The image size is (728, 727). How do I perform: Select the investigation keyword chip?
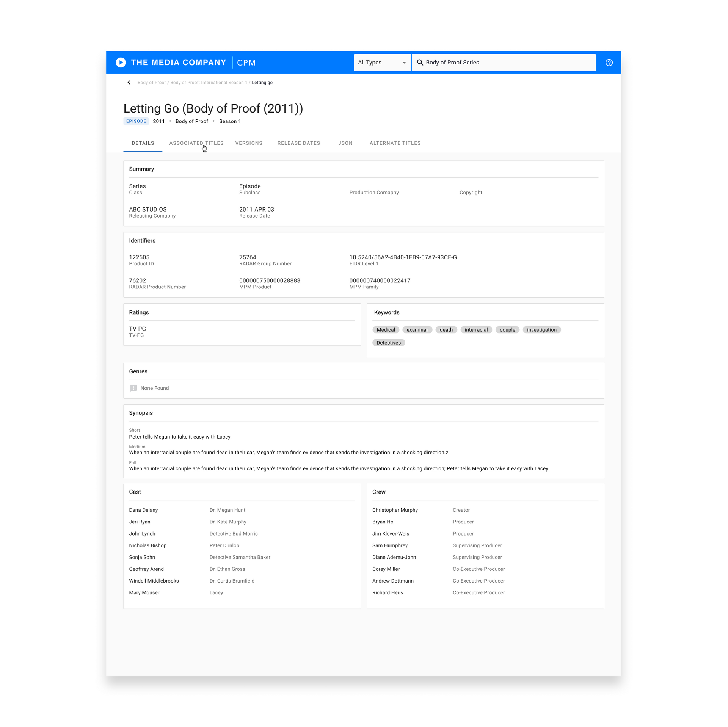[x=541, y=330]
